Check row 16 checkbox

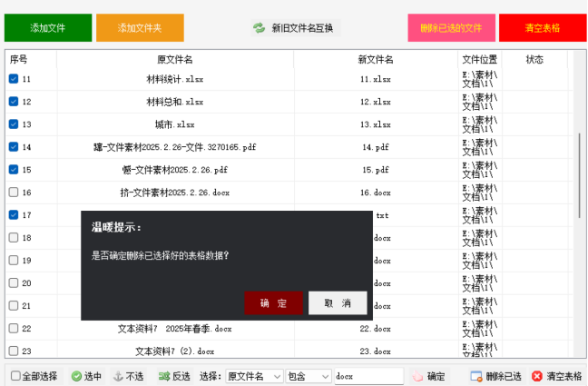click(x=14, y=193)
